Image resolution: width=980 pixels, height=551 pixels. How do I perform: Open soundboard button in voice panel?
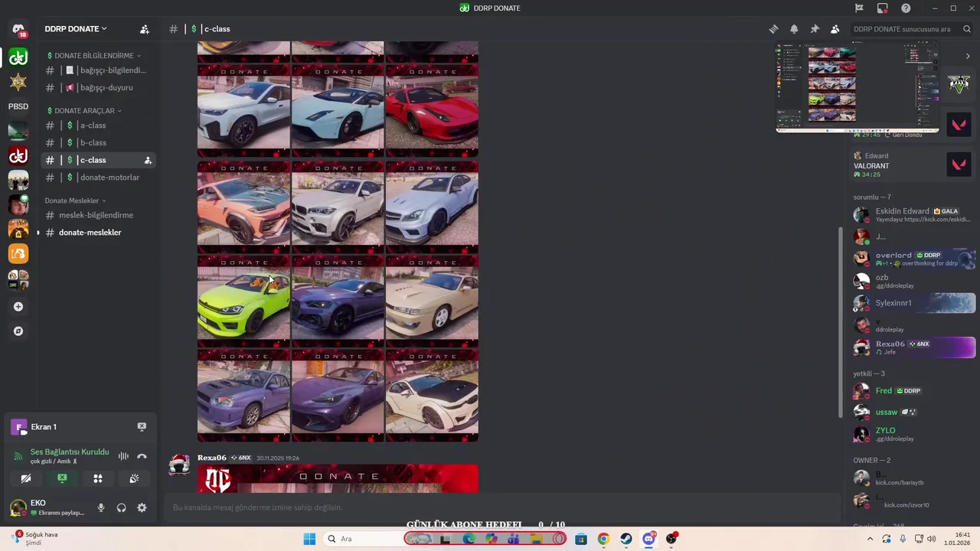pyautogui.click(x=134, y=478)
